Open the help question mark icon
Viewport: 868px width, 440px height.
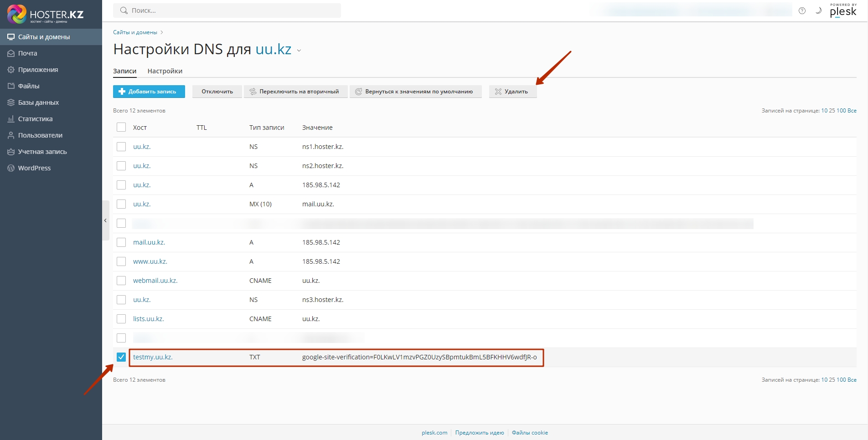(x=802, y=11)
